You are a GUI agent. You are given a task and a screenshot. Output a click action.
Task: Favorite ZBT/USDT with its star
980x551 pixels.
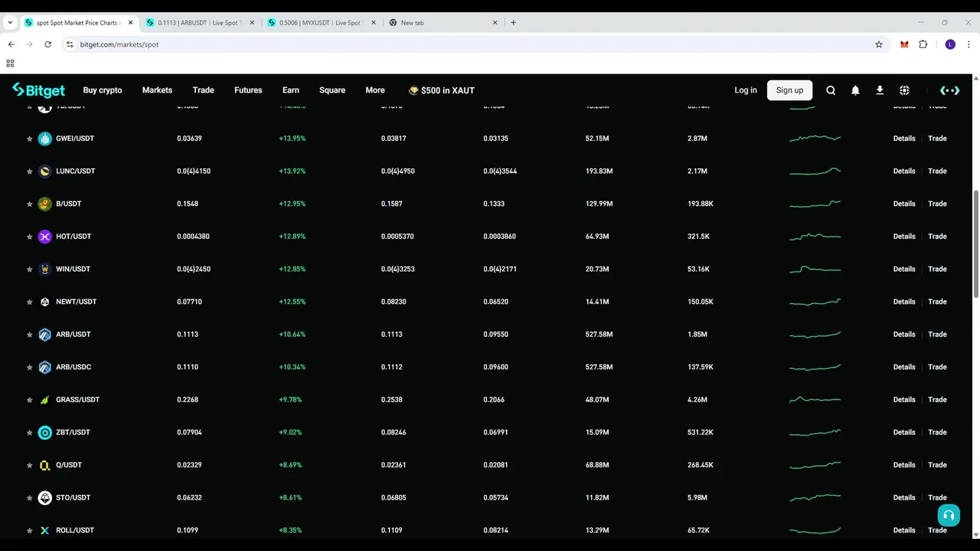[29, 432]
